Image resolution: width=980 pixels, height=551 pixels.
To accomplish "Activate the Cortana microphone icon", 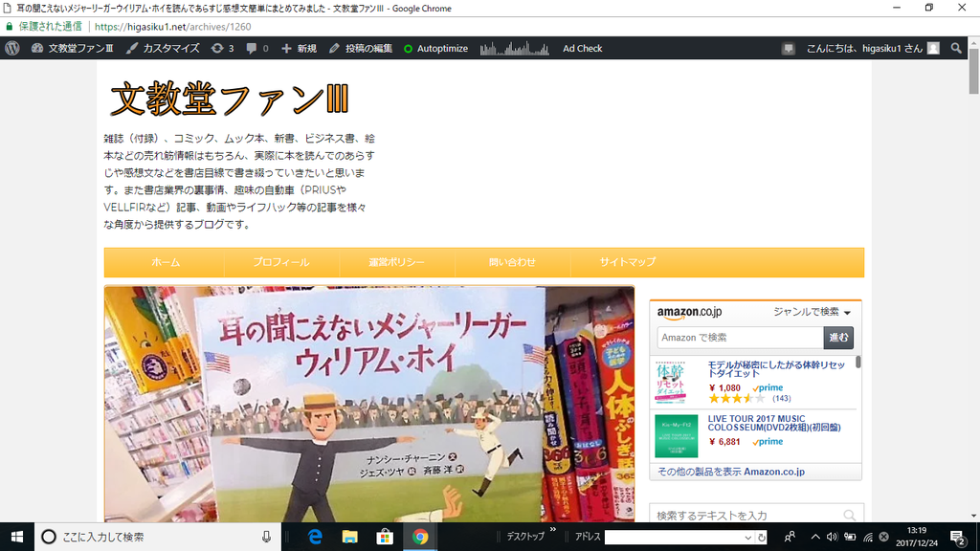I will click(266, 537).
